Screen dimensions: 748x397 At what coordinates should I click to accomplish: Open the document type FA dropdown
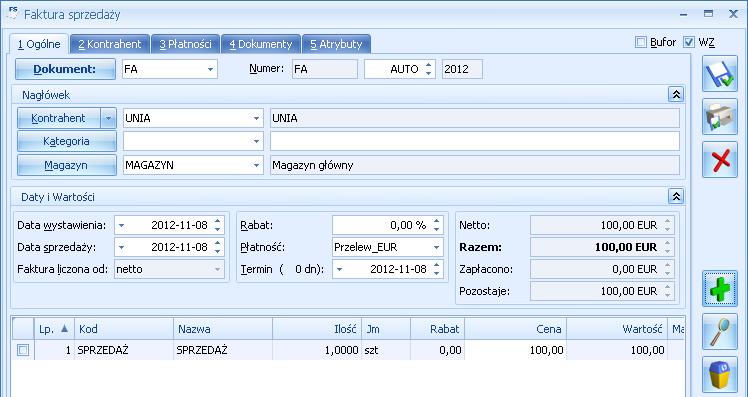coord(210,69)
